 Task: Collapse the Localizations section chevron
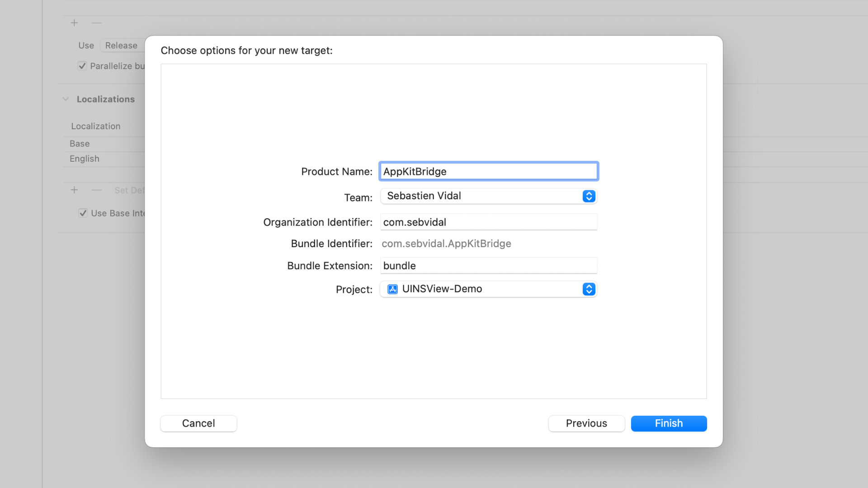[66, 99]
